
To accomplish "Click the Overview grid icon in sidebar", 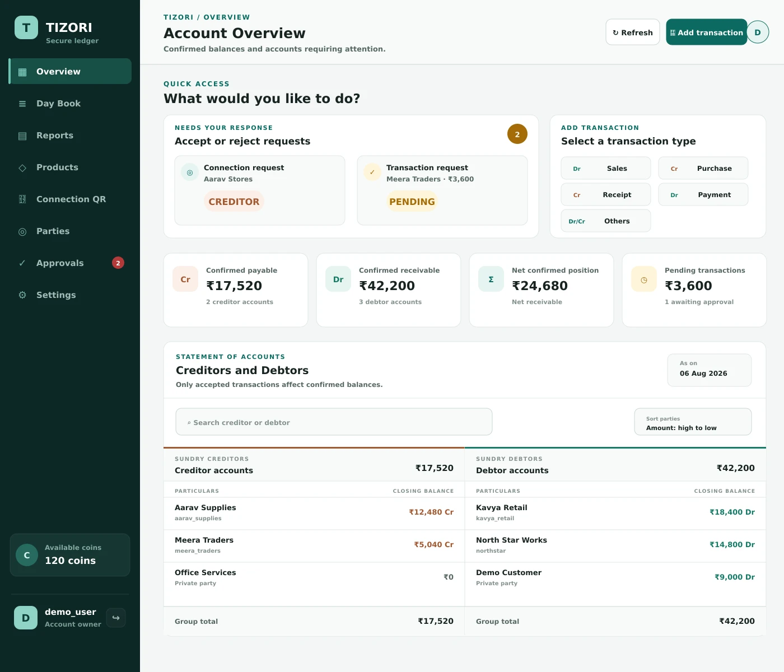I will [x=22, y=72].
